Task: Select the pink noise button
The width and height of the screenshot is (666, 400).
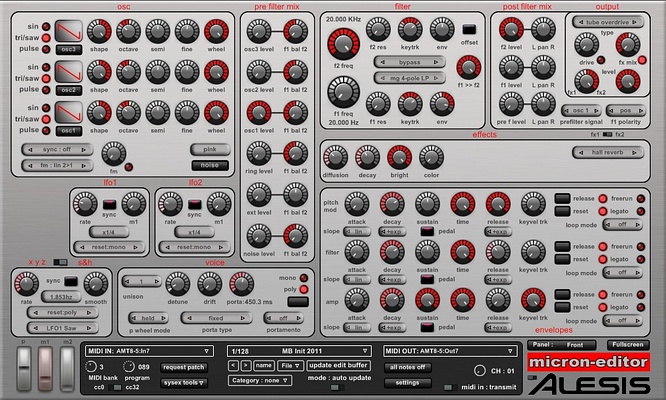Action: [210, 149]
